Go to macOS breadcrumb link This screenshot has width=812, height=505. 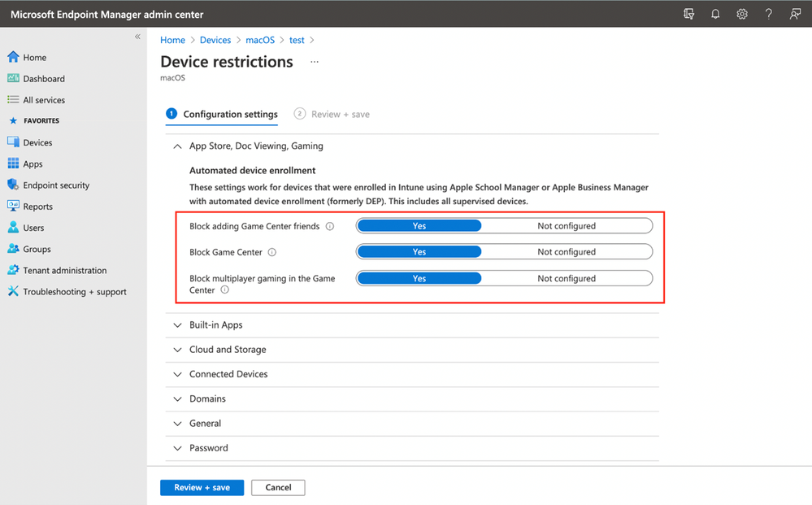click(x=260, y=40)
